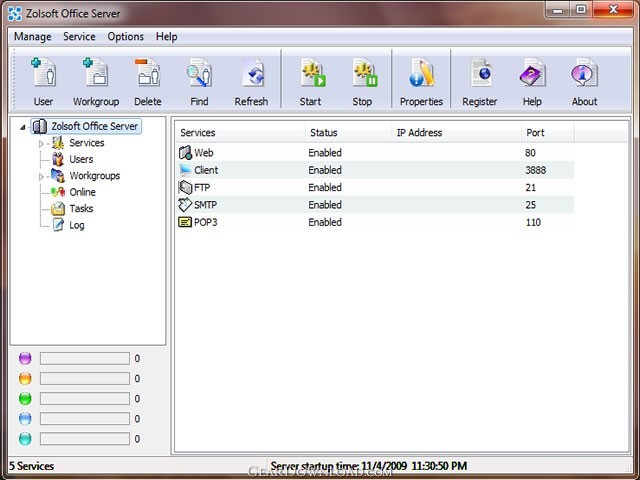
Task: Click the add User toolbar icon
Action: [44, 73]
